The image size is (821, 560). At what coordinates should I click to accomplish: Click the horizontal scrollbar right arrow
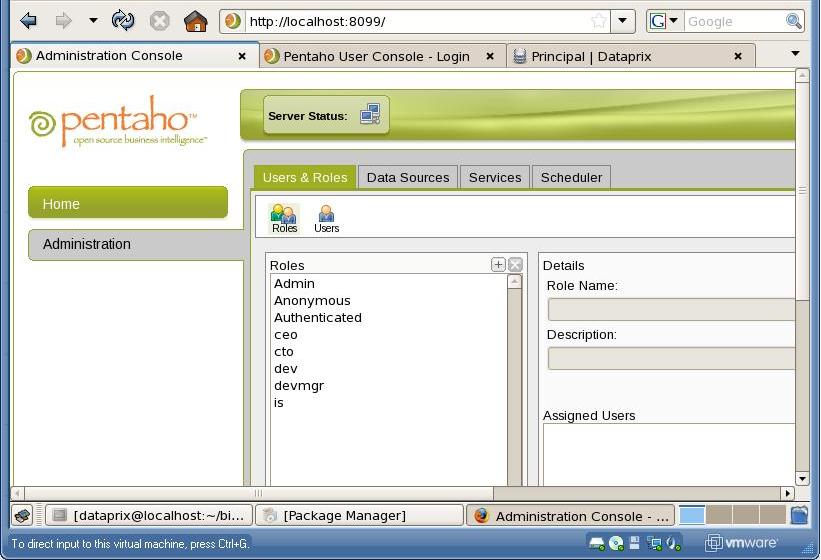(787, 493)
